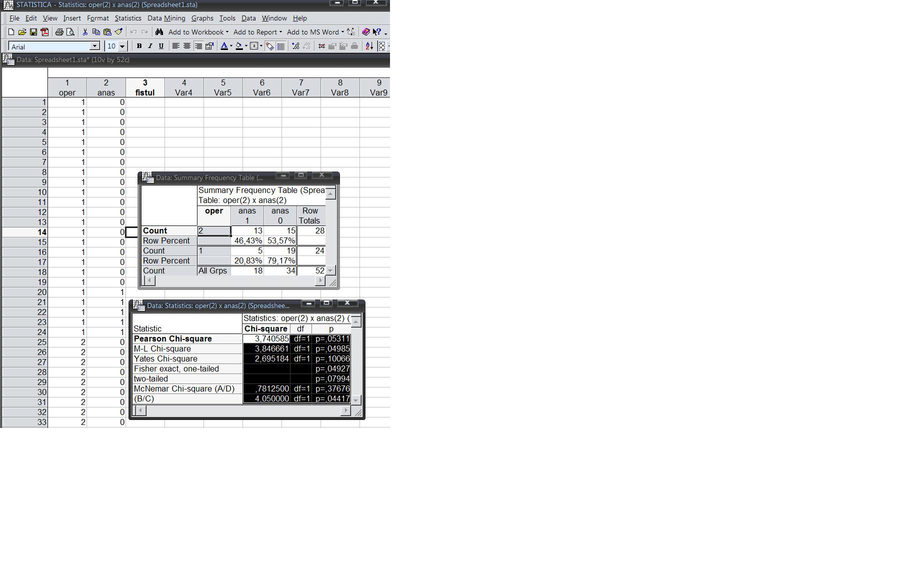Click the fistul column header

[145, 88]
